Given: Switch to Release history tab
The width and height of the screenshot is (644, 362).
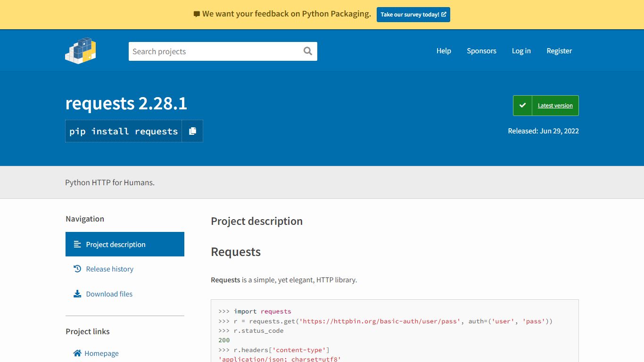Looking at the screenshot, I should click(125, 269).
